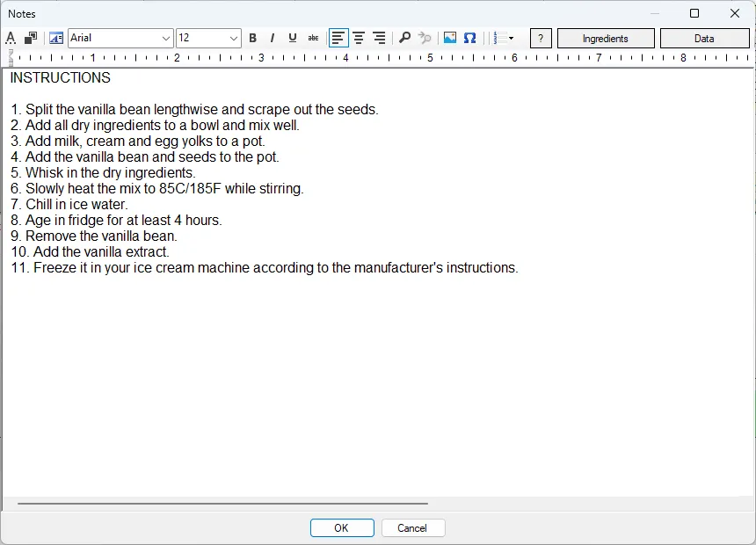Viewport: 756px width, 545px height.
Task: Click step 1 'Split the vanilla bean' line
Action: tap(194, 110)
